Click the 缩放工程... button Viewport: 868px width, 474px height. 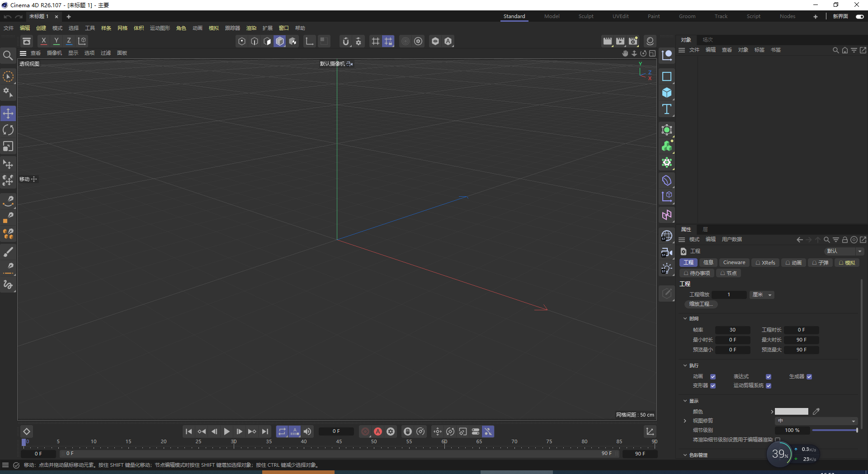coord(701,304)
